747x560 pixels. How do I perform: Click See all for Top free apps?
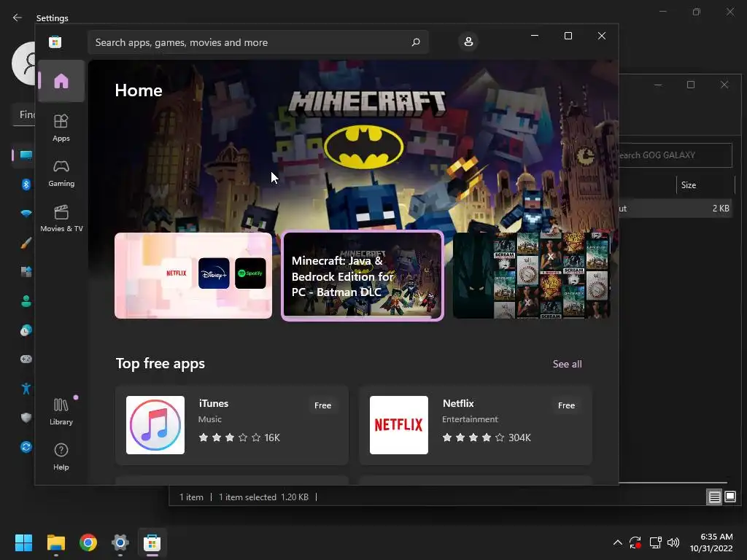click(x=567, y=364)
